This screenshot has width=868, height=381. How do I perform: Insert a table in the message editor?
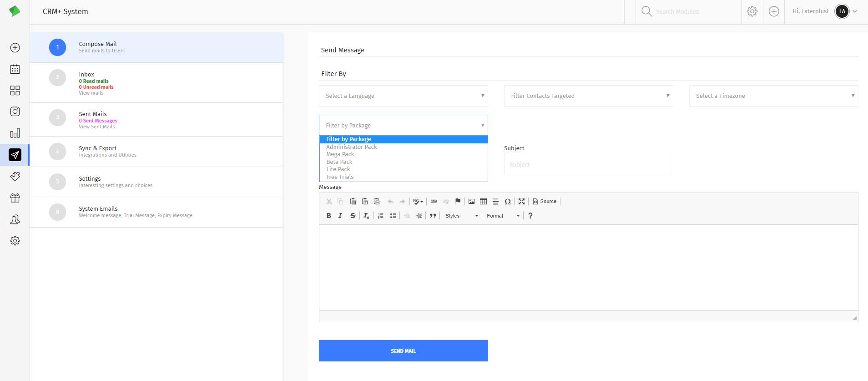(483, 201)
